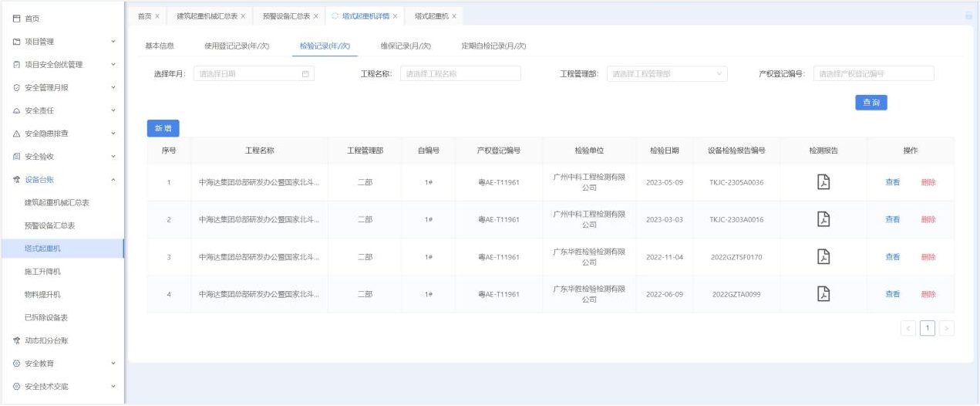
Task: Switch to 使用登记记录(年/次) tab
Action: click(x=237, y=46)
